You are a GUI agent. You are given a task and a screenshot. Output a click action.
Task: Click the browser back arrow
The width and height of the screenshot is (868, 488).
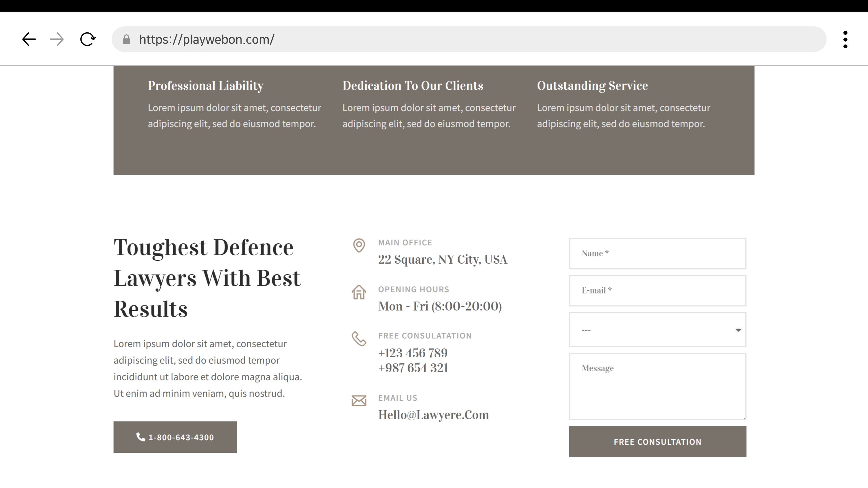(x=29, y=39)
